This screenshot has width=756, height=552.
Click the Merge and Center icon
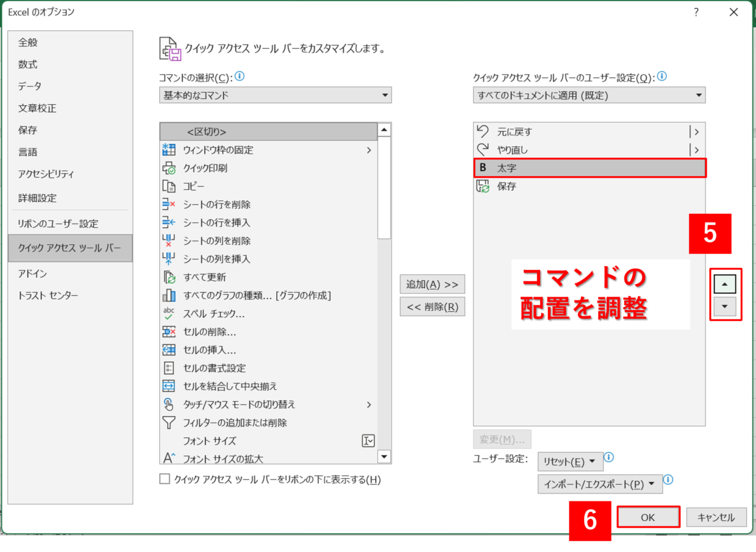pyautogui.click(x=169, y=386)
